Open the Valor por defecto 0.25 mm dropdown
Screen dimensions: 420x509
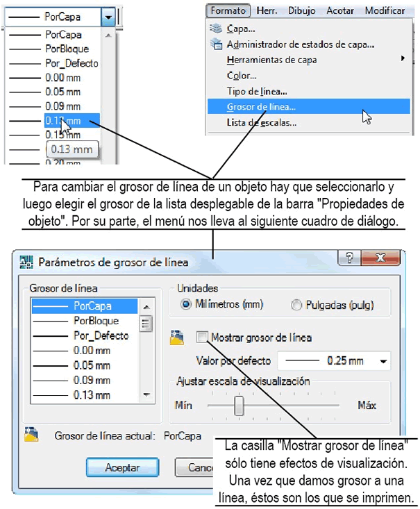334,360
